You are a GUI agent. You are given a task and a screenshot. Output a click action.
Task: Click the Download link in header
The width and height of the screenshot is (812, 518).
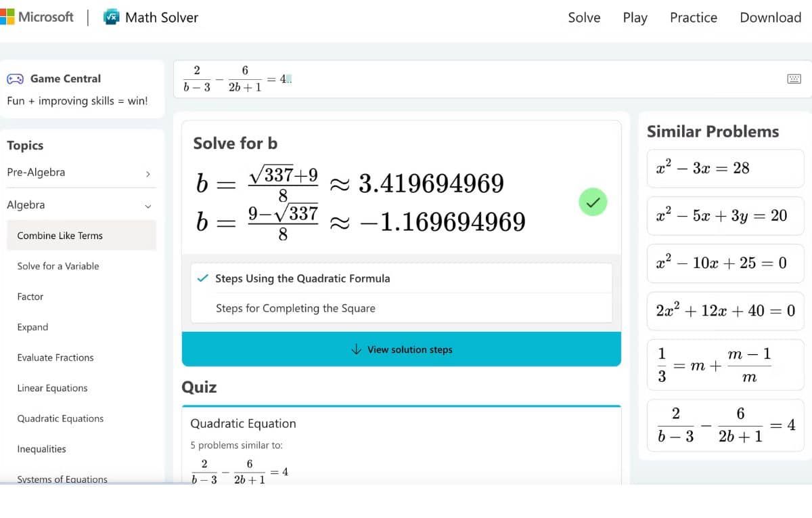770,18
